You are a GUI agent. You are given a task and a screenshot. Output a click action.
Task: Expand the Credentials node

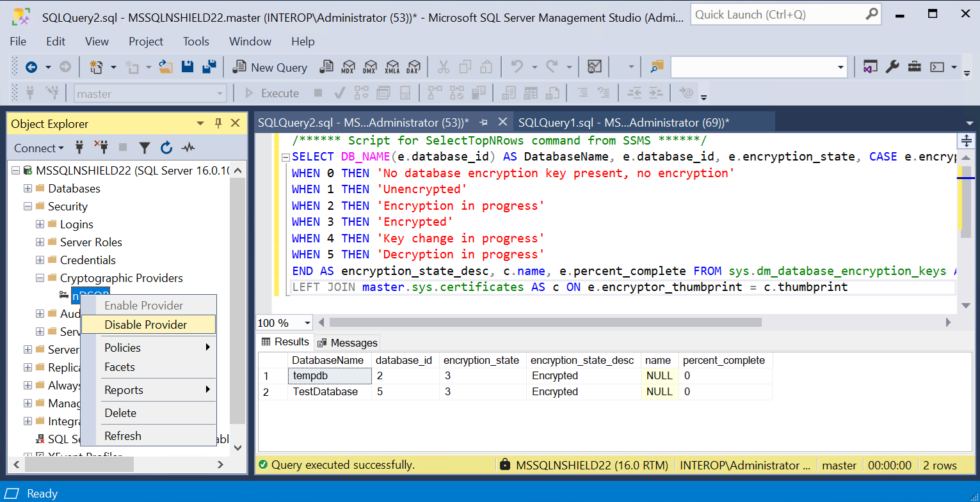40,260
